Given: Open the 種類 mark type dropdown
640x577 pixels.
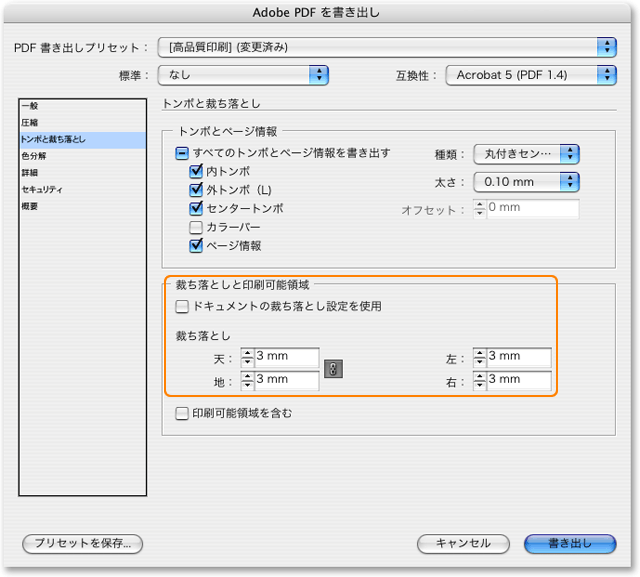Looking at the screenshot, I should (x=527, y=154).
